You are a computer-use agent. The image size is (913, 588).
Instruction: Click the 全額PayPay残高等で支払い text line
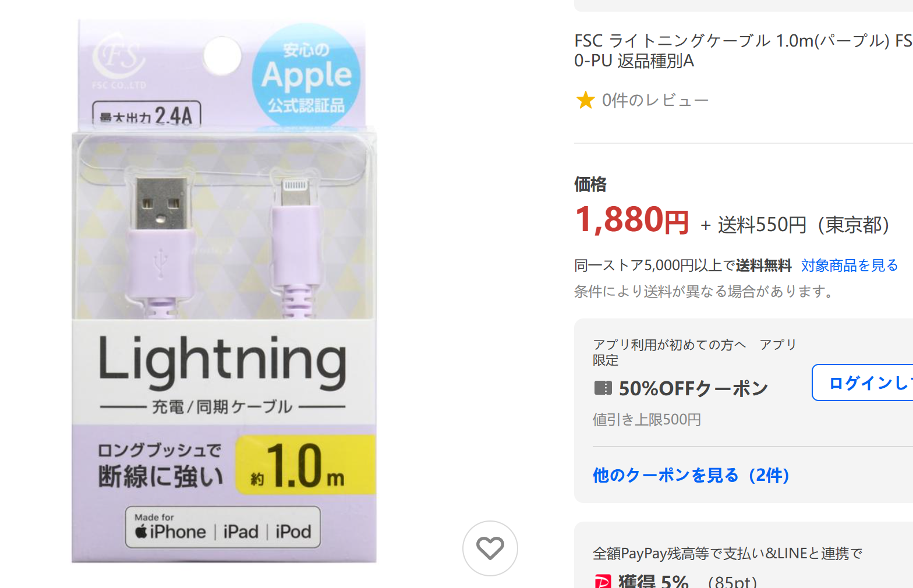pos(727,553)
